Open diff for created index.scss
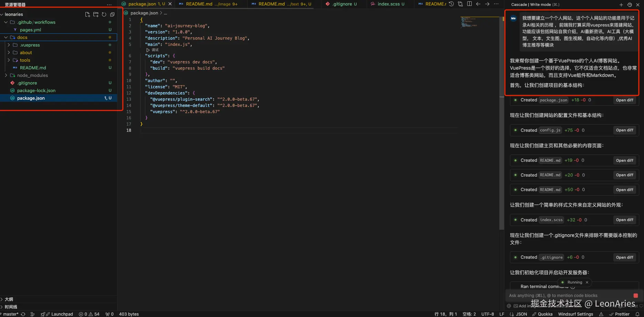644x317 pixels. pyautogui.click(x=625, y=220)
